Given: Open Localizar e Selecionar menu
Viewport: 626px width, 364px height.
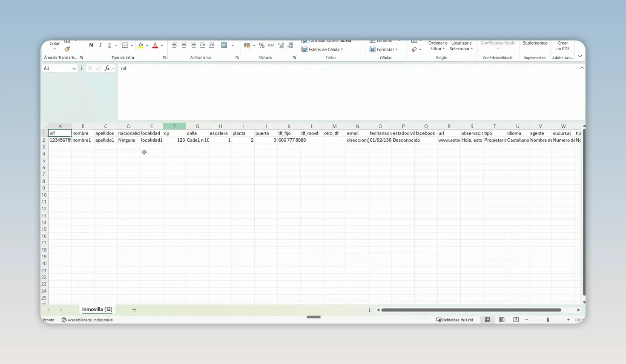Looking at the screenshot, I should coord(462,46).
